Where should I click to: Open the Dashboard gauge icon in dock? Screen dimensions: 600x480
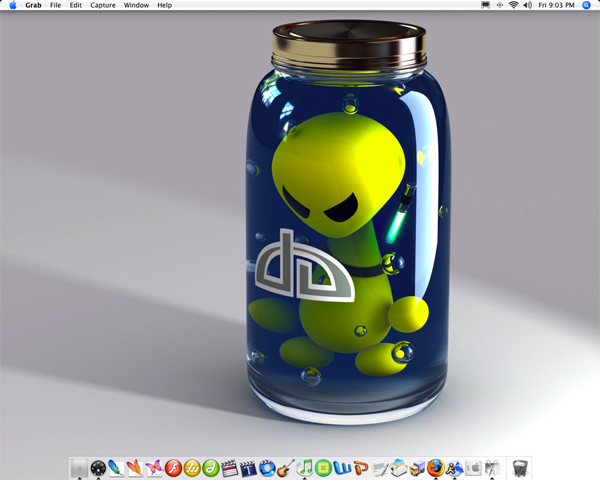[98, 468]
